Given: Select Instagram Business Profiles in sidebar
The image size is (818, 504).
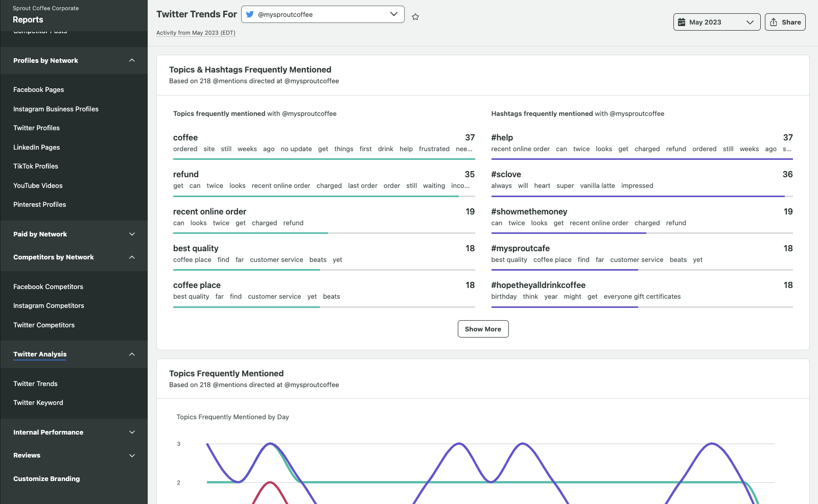Looking at the screenshot, I should pyautogui.click(x=56, y=109).
